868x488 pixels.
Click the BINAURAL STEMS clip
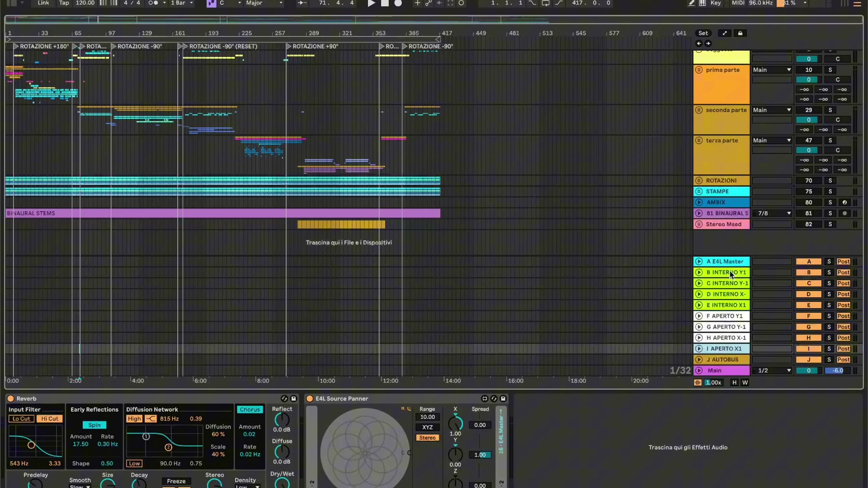tap(223, 213)
